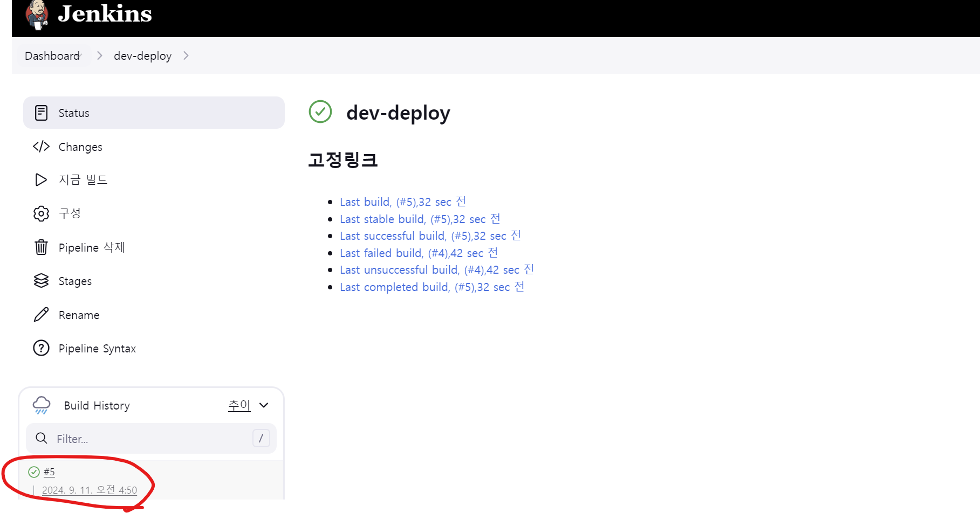Click the 고정링크 section heading
Viewport: 980px width, 513px height.
coord(343,160)
